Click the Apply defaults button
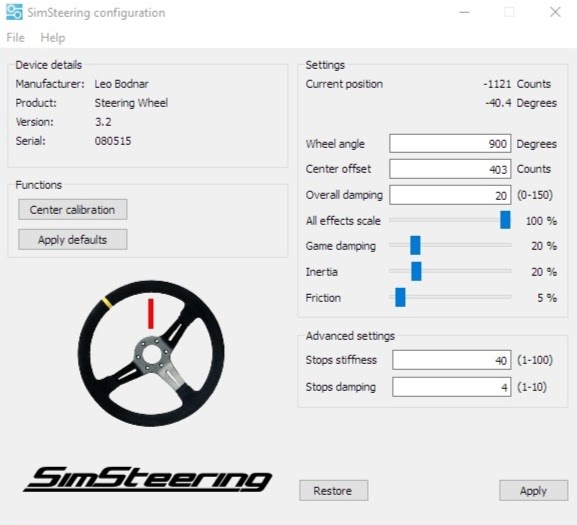577x525 pixels. [73, 240]
